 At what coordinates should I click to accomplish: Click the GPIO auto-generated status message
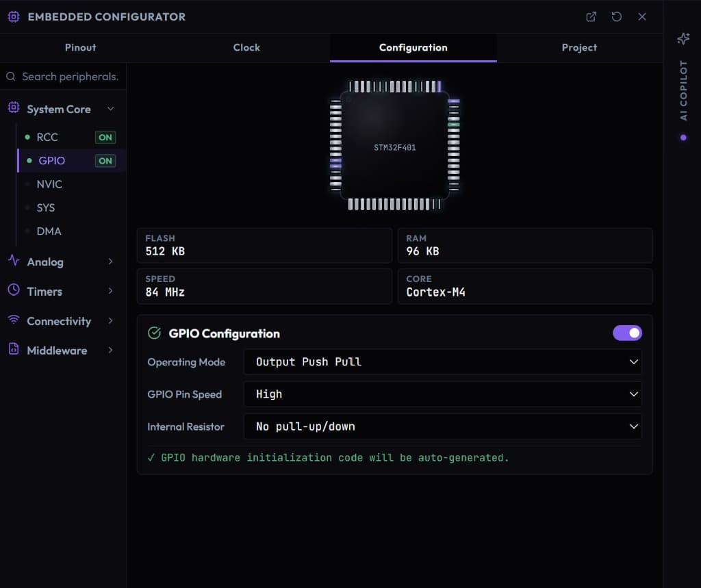[328, 457]
